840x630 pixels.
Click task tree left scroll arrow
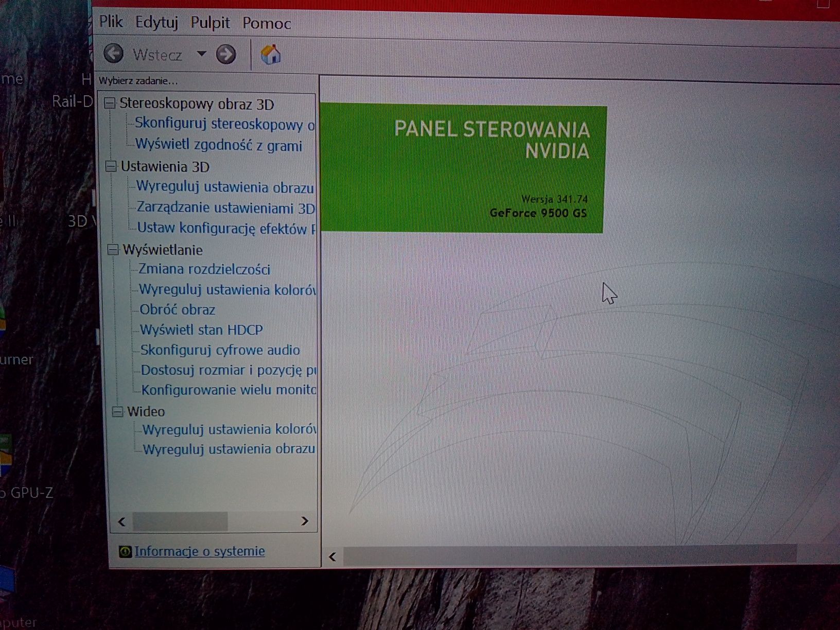pyautogui.click(x=122, y=521)
